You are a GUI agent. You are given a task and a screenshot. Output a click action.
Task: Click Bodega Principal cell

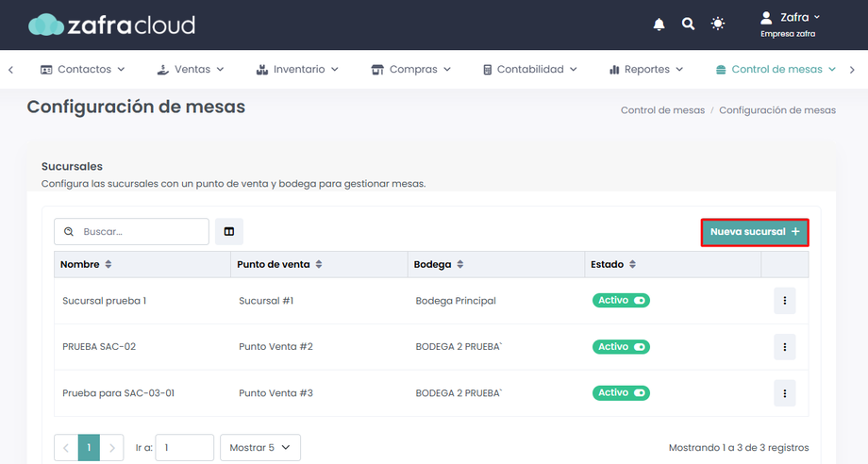456,301
